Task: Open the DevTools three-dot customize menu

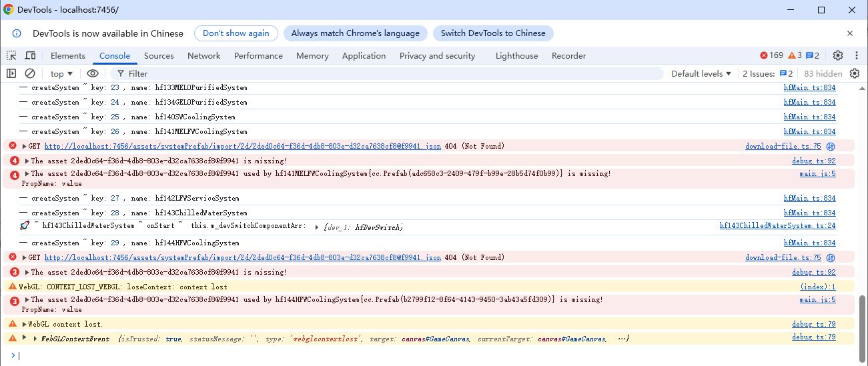Action: point(855,55)
